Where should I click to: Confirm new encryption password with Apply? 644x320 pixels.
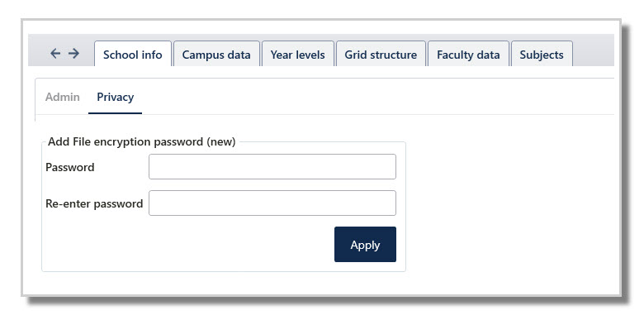[365, 244]
